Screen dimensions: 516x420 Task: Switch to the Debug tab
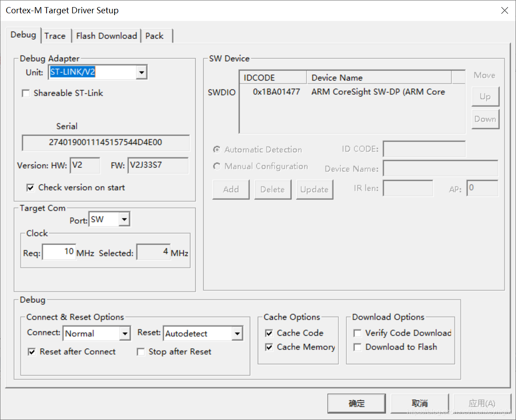[x=23, y=35]
